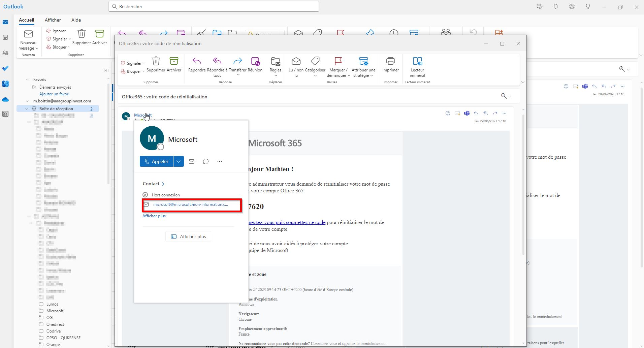The width and height of the screenshot is (644, 348).
Task: Toggle Lu / non lu status
Action: pyautogui.click(x=296, y=61)
